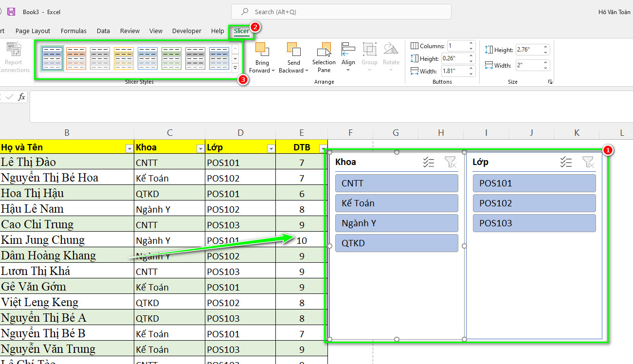The height and width of the screenshot is (364, 633).
Task: Click the Slicer Styles scroll-down arrow
Action: (x=235, y=58)
